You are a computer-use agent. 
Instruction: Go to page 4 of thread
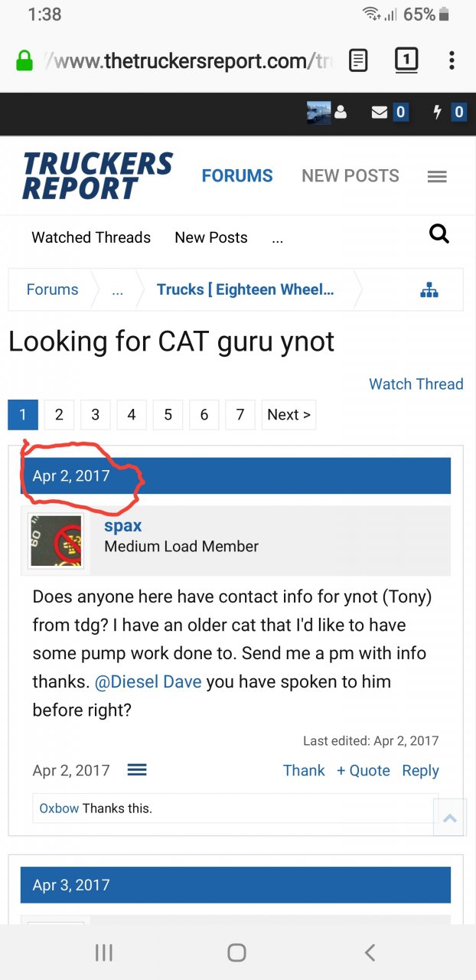click(132, 415)
